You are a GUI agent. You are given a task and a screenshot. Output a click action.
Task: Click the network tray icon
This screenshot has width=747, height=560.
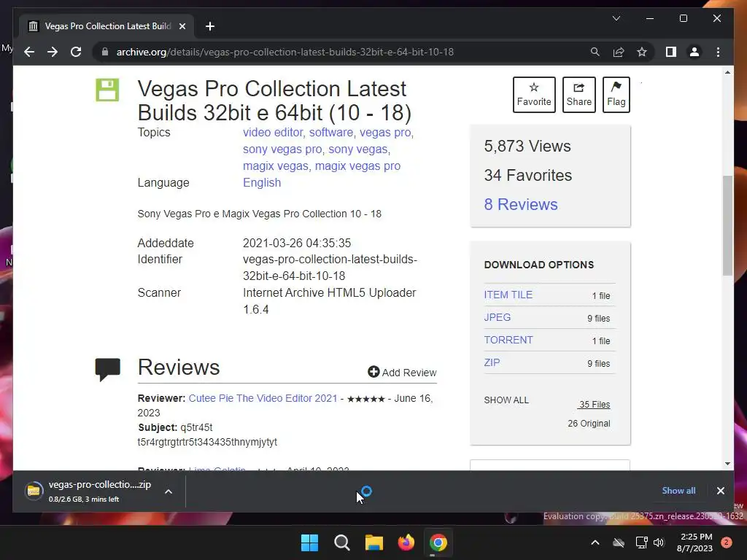click(641, 542)
